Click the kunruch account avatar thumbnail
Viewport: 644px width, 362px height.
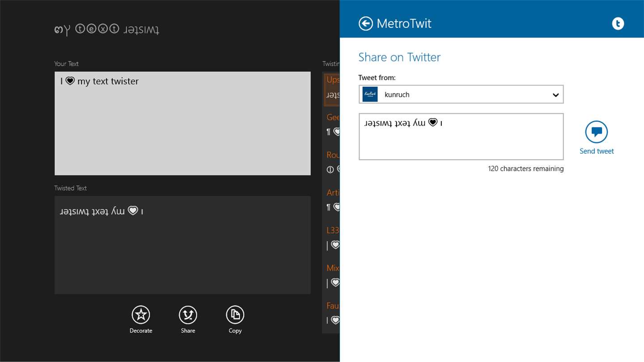[370, 94]
